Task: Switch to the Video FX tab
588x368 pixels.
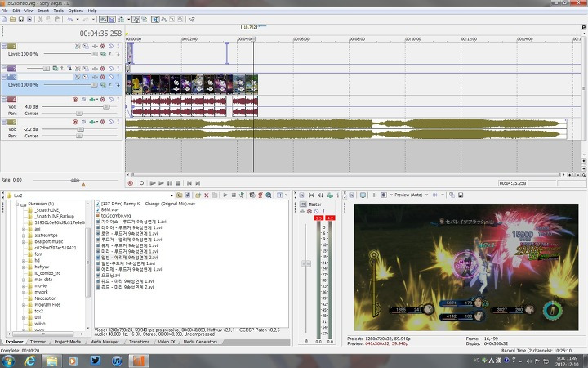Action: click(166, 342)
